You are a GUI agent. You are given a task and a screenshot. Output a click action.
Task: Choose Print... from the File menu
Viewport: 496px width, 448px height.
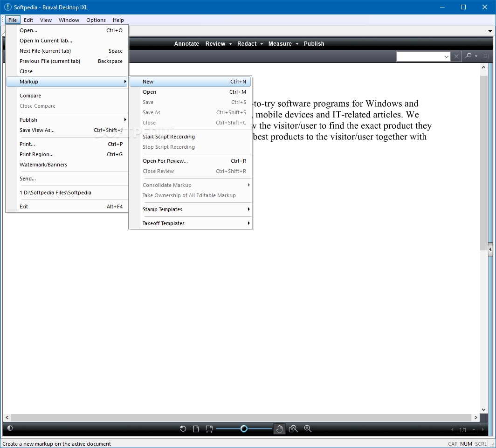[67, 144]
